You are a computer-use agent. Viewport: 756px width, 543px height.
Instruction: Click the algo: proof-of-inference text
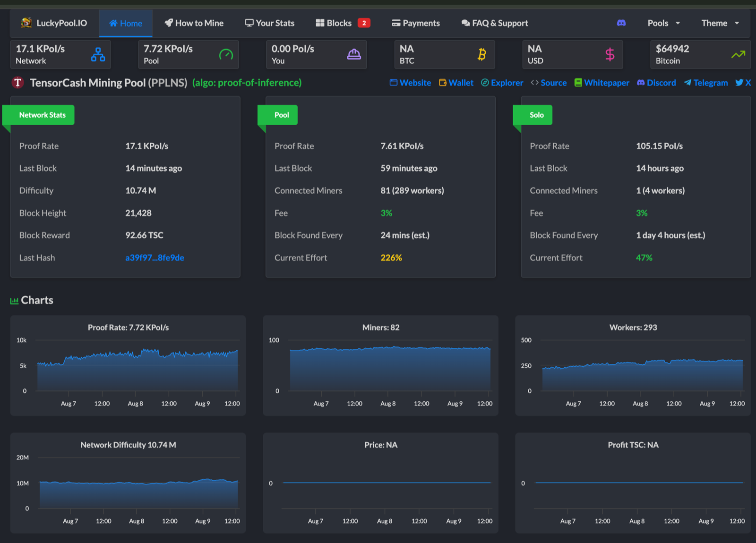[x=247, y=83]
